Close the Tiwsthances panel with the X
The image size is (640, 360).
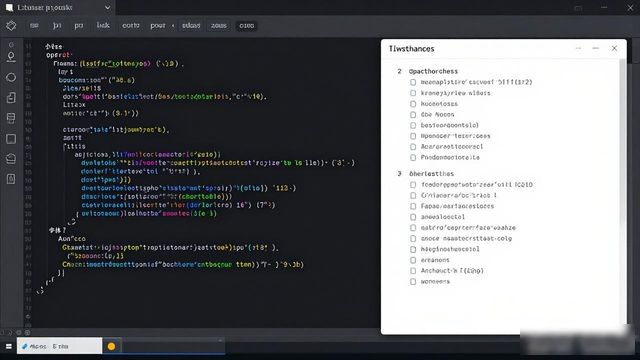click(614, 48)
